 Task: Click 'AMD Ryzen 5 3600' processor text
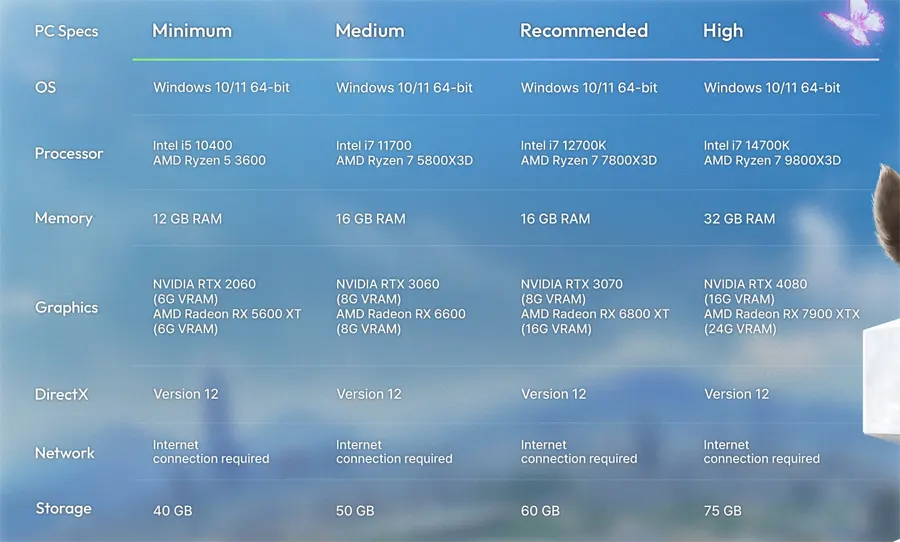point(209,160)
